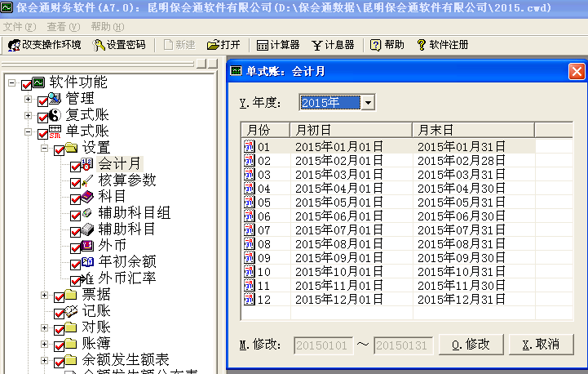Select the 外币汇率 icon
This screenshot has width=588, height=374.
coord(87,278)
